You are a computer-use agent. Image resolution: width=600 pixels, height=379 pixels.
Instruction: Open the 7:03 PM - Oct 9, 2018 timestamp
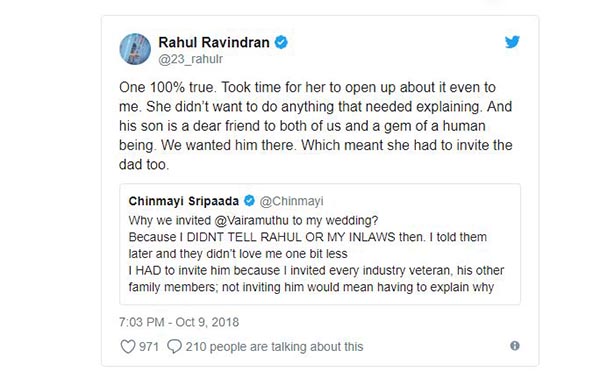pos(179,322)
